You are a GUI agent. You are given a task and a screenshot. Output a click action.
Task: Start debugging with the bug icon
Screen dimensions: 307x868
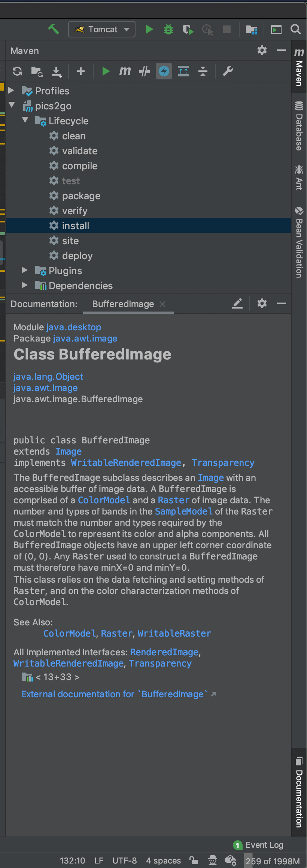(168, 29)
